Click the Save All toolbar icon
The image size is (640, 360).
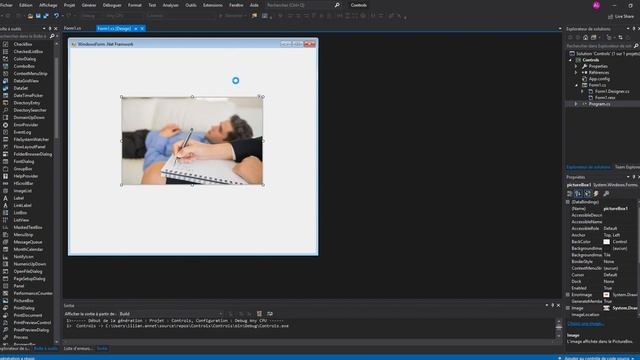tap(46, 16)
